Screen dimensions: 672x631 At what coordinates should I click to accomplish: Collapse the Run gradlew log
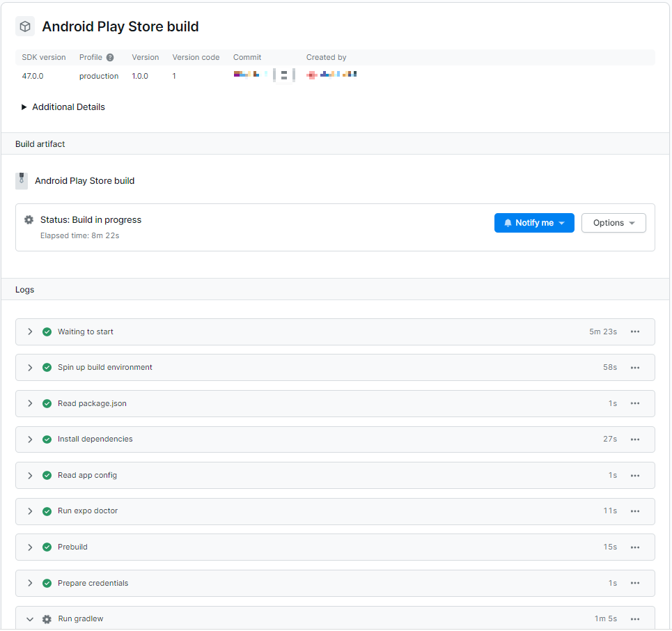(30, 619)
